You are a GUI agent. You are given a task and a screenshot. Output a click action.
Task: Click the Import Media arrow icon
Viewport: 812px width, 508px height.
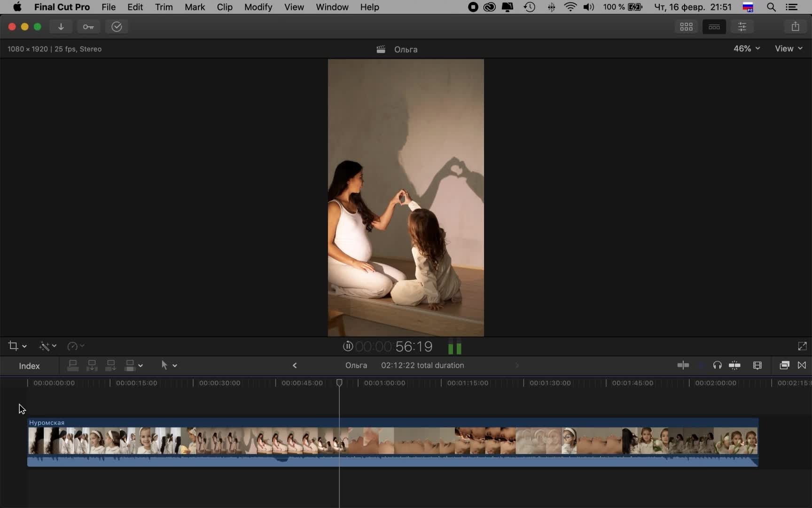coord(61,27)
